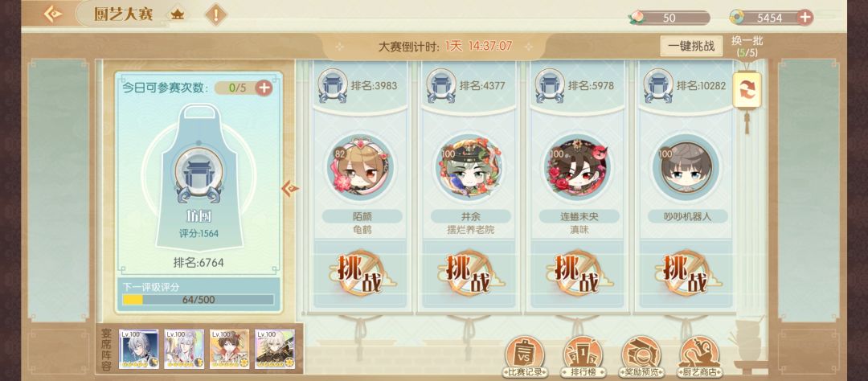This screenshot has width=868, height=381.
Task: Add currency with plus next to 5454
Action: coord(805,18)
